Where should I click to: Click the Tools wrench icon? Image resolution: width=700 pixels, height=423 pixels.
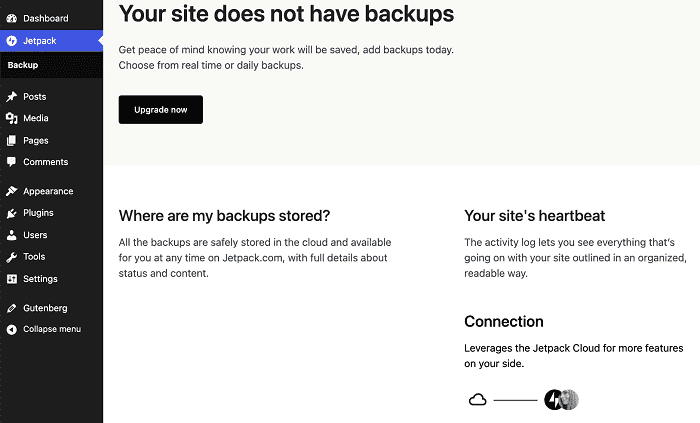12,257
